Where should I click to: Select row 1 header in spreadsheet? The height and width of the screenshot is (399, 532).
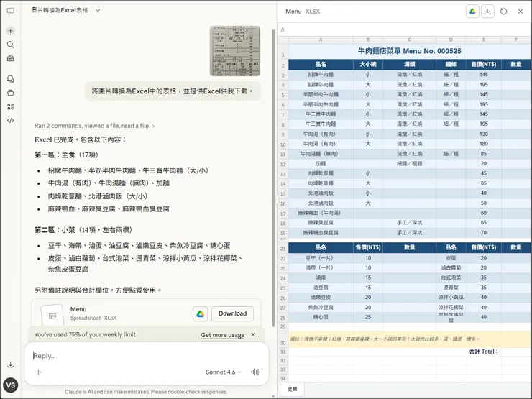point(283,52)
